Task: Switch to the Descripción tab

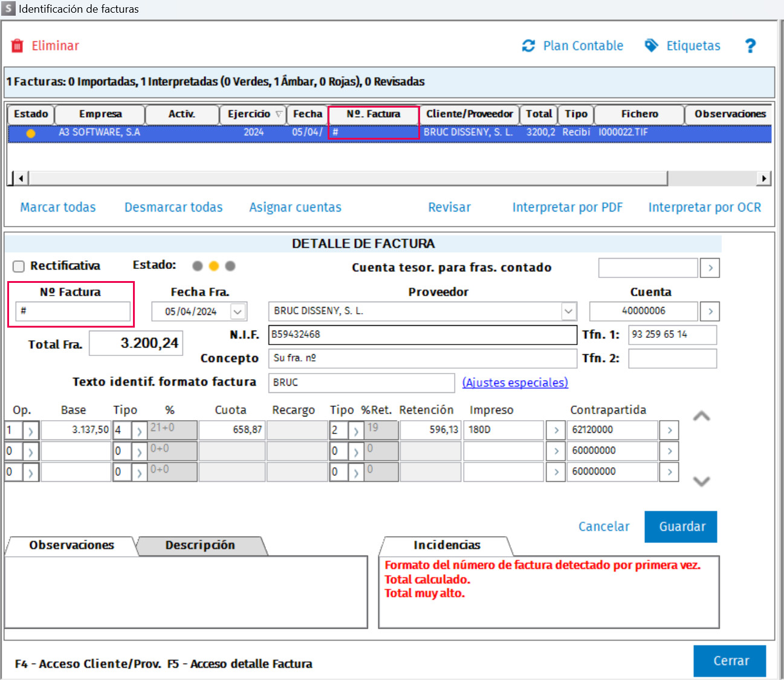Action: (x=200, y=545)
